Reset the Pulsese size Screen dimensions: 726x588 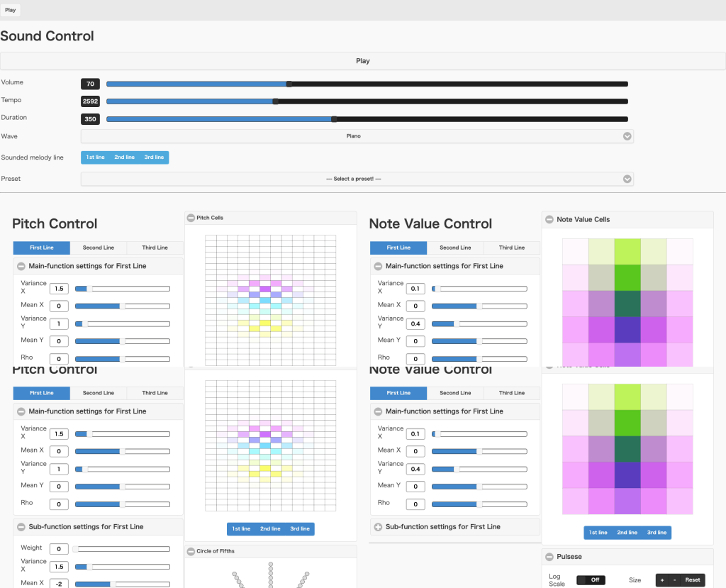692,580
